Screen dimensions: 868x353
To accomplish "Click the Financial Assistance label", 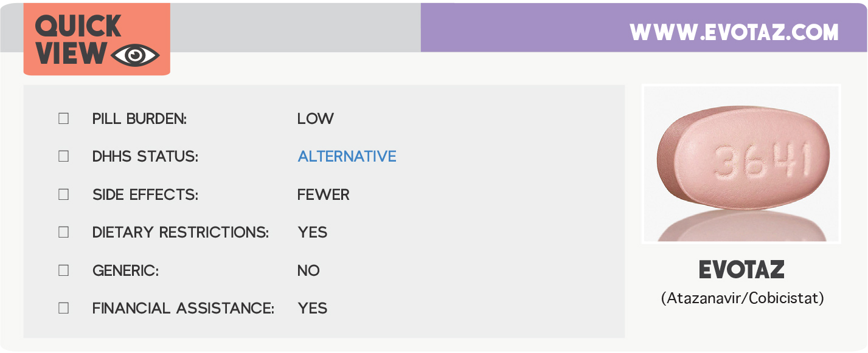I will coord(183,309).
